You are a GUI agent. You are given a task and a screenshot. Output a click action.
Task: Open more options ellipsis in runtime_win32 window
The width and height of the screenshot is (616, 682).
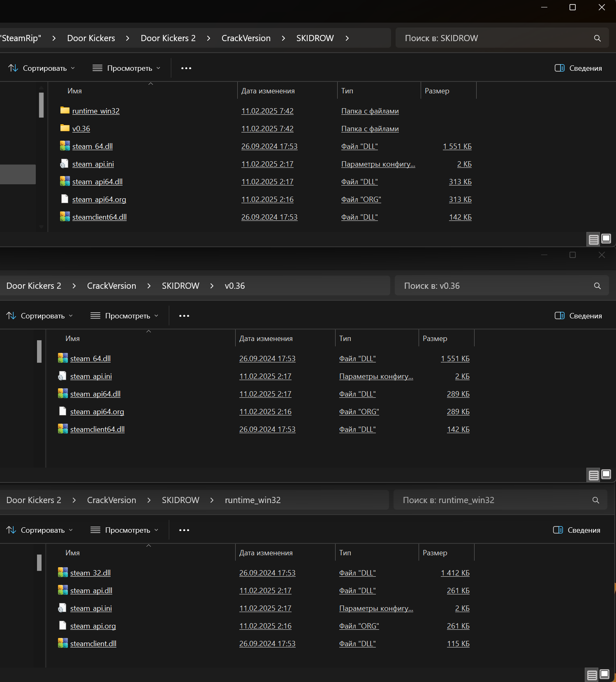click(184, 530)
